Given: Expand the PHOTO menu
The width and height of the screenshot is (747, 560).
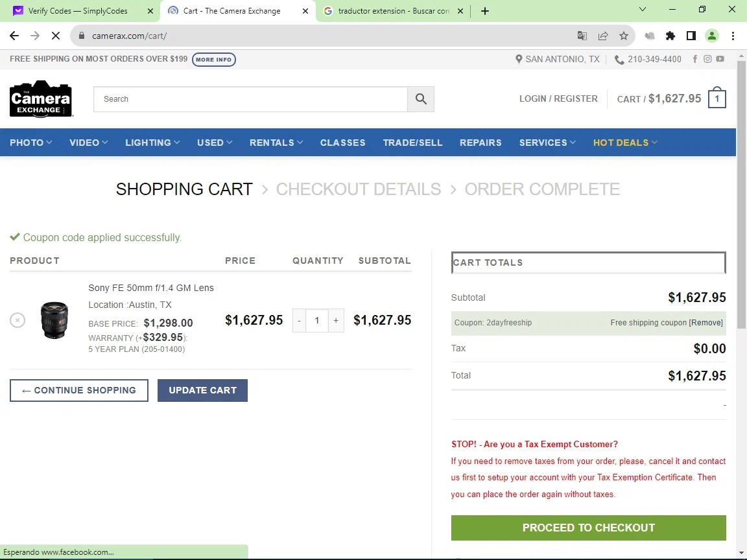Looking at the screenshot, I should point(31,143).
